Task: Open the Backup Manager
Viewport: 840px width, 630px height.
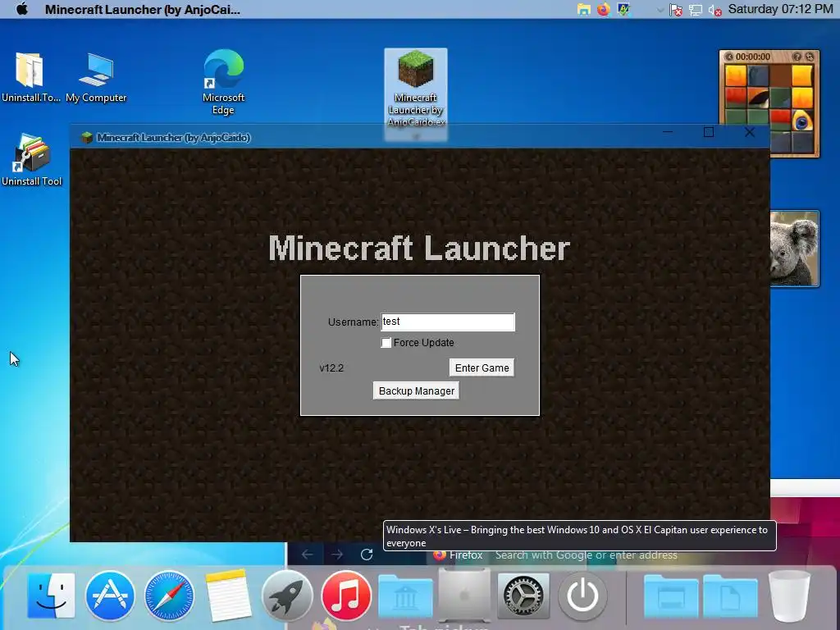Action: [x=416, y=391]
